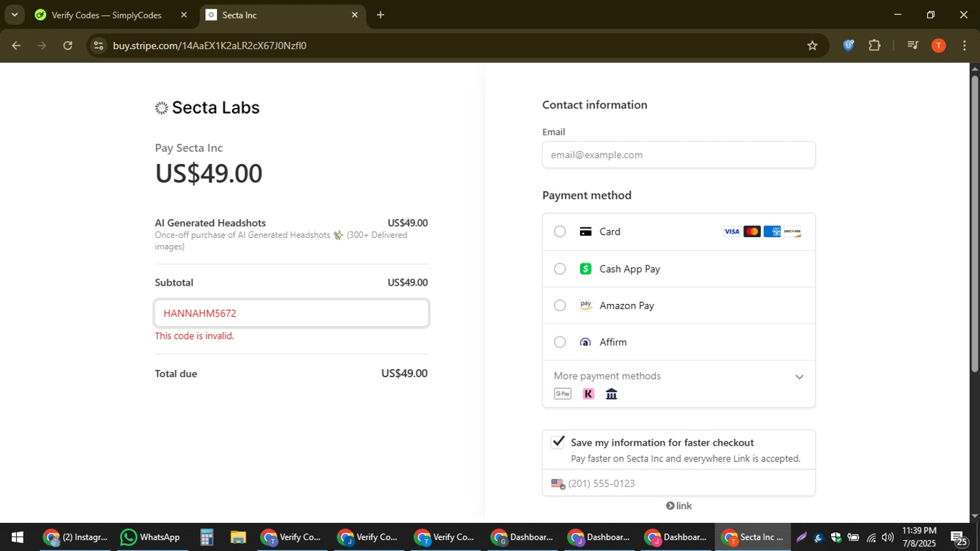Image resolution: width=980 pixels, height=551 pixels.
Task: Click the Link logo below the form
Action: point(679,506)
